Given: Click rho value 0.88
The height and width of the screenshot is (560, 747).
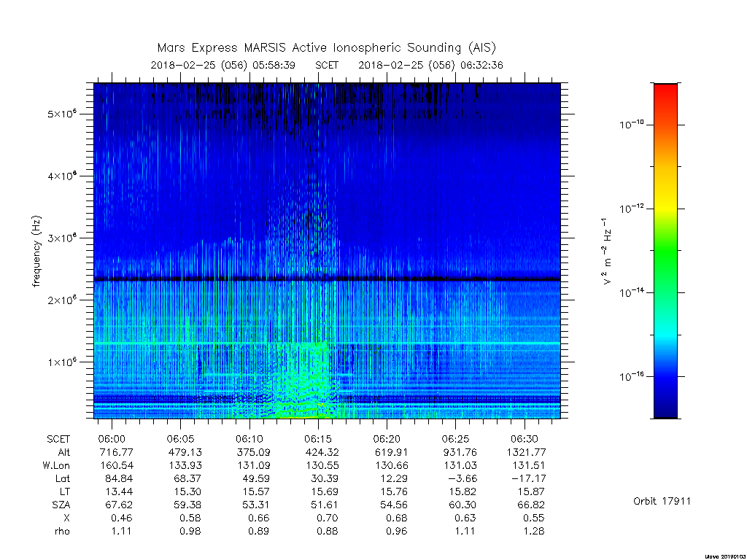Looking at the screenshot, I should (x=328, y=531).
